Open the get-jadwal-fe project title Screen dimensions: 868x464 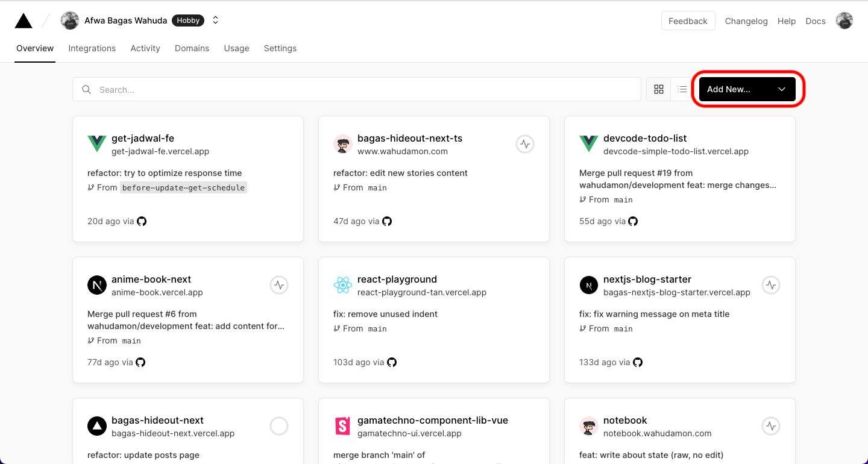coord(143,138)
